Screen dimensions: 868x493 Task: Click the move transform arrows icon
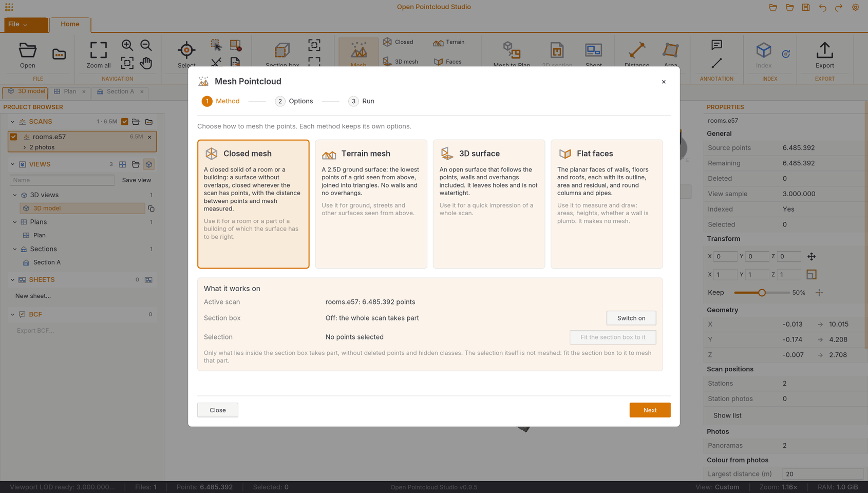coord(812,256)
